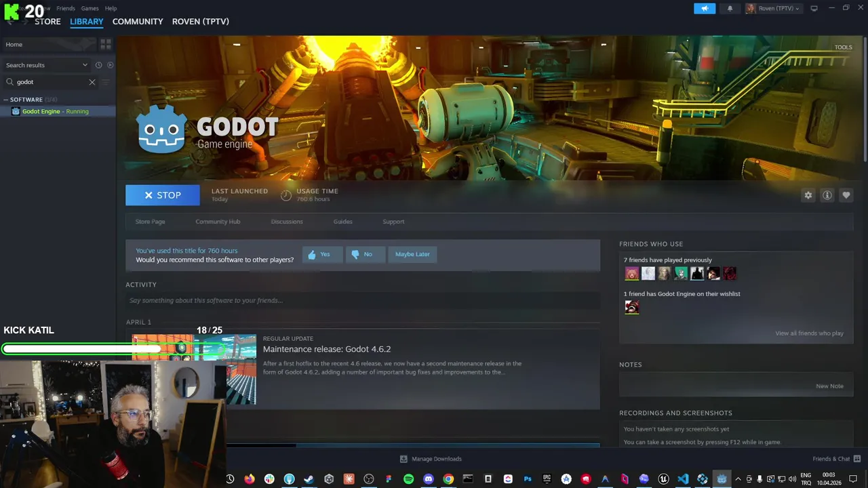Open the Search results dropdown
The image size is (868, 488).
tap(46, 65)
